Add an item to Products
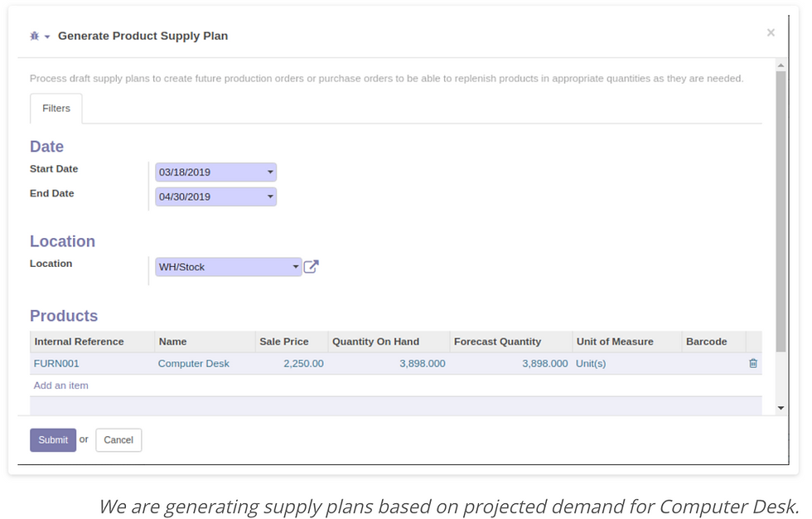Image resolution: width=812 pixels, height=519 pixels. pyautogui.click(x=61, y=386)
